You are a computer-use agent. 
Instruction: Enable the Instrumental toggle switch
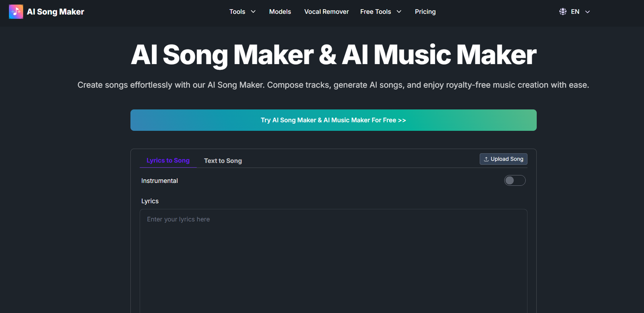pos(514,180)
